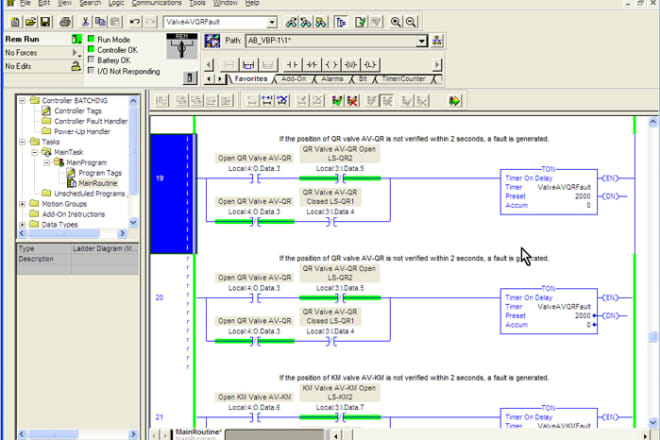The height and width of the screenshot is (440, 660).
Task: Collapse the Tasks tree node
Action: coord(22,142)
